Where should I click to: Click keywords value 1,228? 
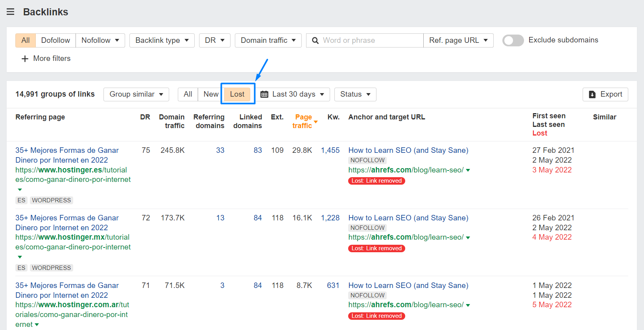[330, 218]
